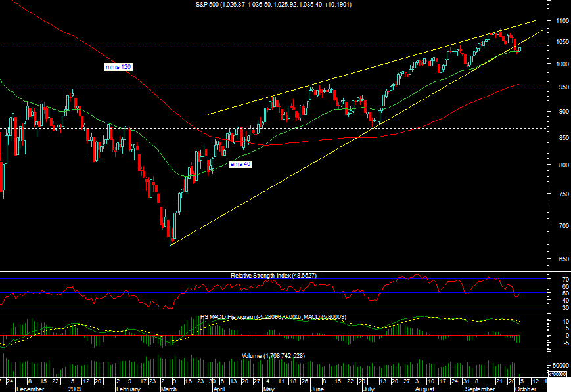571x392 pixels.
Task: Click the 2009 year label on time axis
Action: 76,389
